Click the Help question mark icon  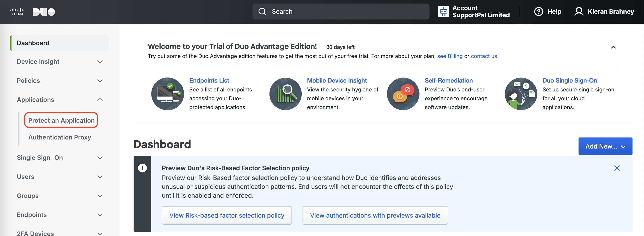pyautogui.click(x=538, y=12)
